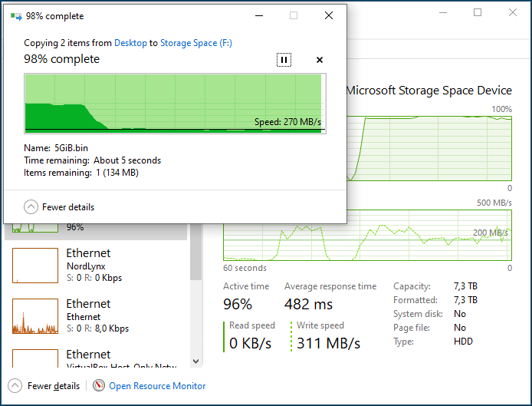
Task: Open the Desktop source link
Action: [x=130, y=43]
